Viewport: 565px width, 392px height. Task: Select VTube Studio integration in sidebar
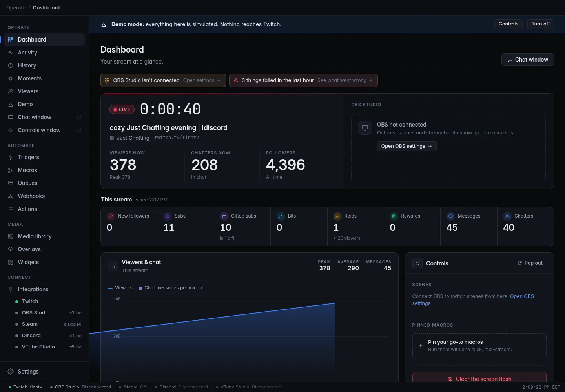tap(48, 347)
